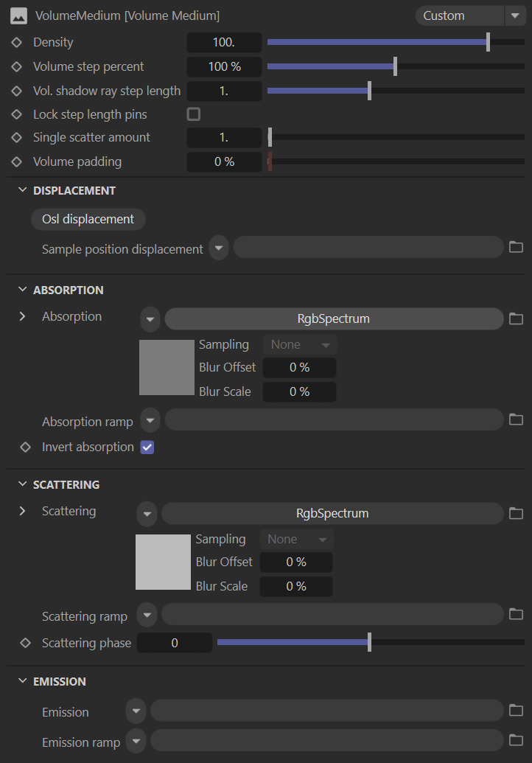
Task: Open folder icon for Emission ramp
Action: (516, 740)
